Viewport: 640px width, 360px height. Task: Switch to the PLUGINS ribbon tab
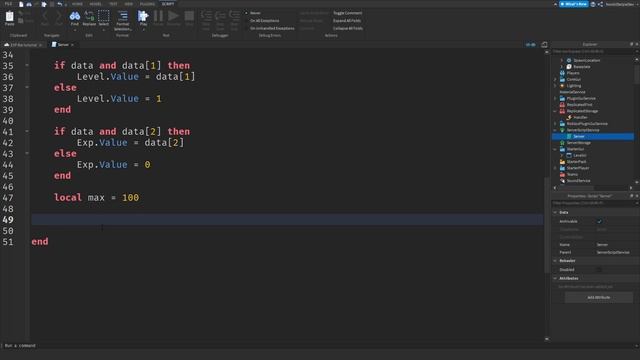pyautogui.click(x=147, y=4)
